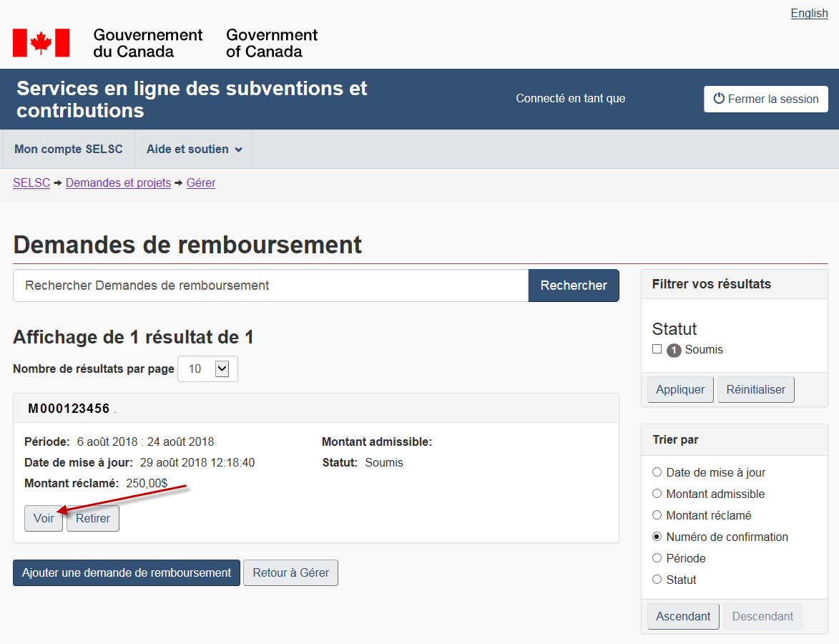The image size is (839, 644).
Task: Click the power icon in Fermer la session
Action: click(719, 99)
